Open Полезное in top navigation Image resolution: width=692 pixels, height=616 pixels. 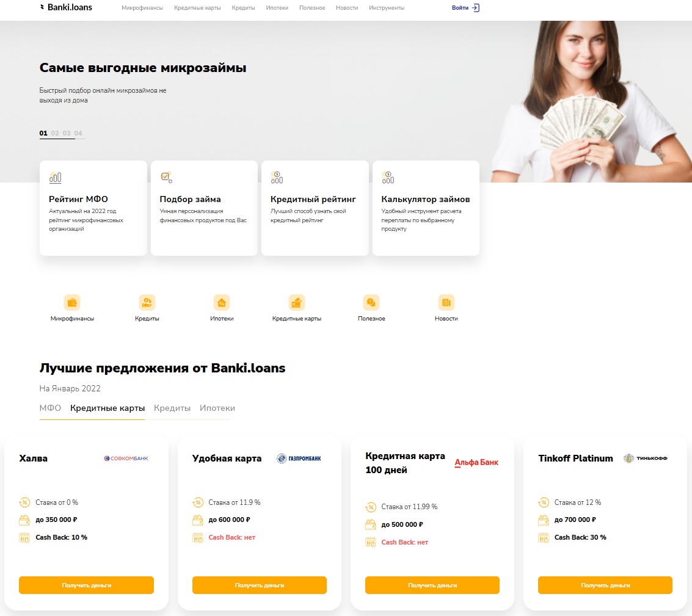click(312, 8)
